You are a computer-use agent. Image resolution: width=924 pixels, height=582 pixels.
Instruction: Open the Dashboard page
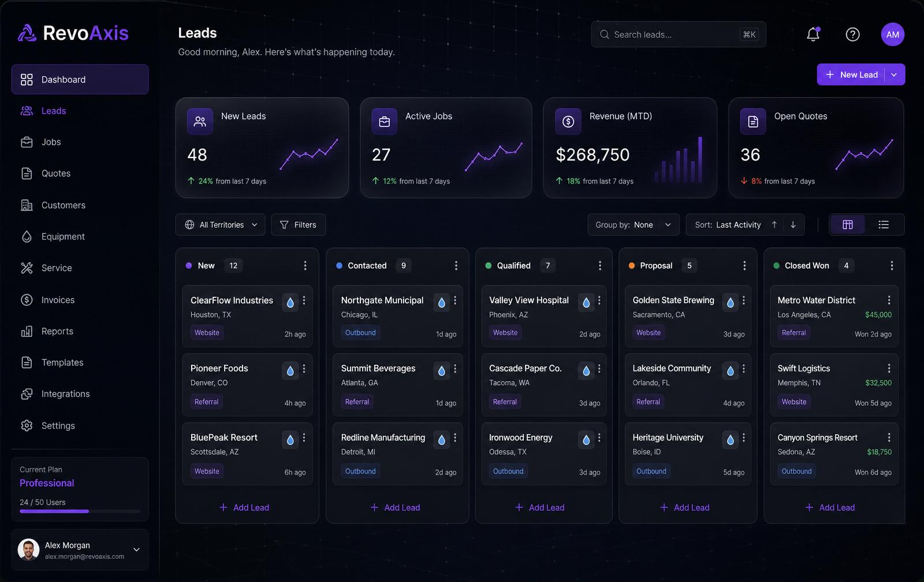coord(80,79)
